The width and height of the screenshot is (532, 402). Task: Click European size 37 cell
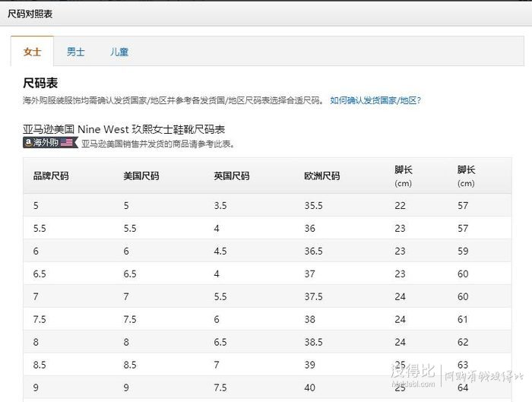(309, 274)
